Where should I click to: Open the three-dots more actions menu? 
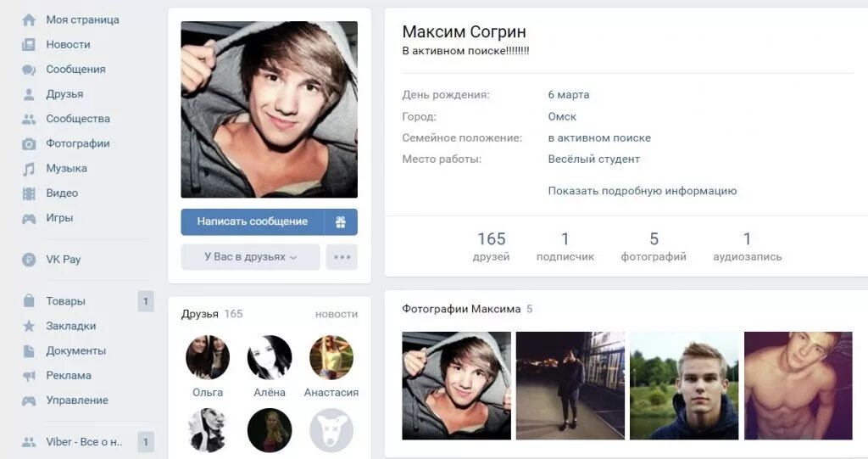342,257
